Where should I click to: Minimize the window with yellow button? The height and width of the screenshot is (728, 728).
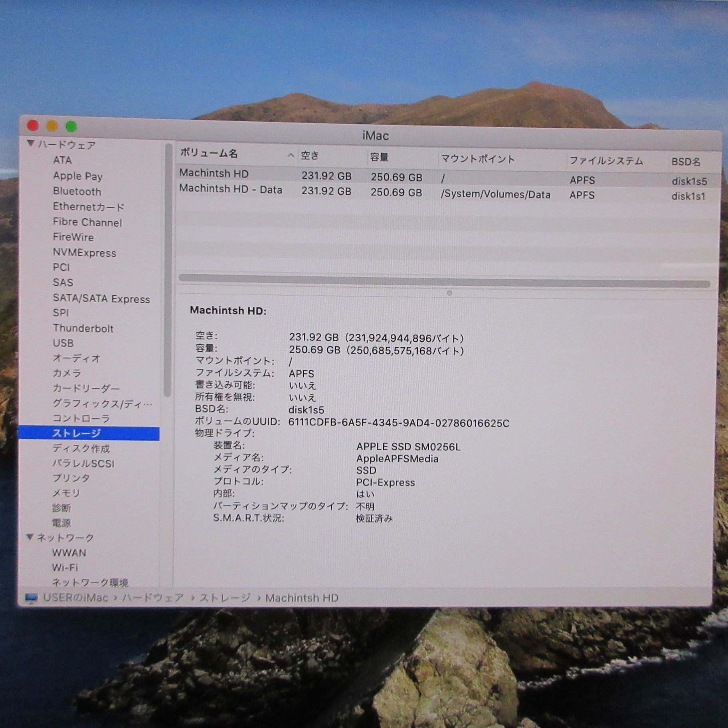(52, 127)
